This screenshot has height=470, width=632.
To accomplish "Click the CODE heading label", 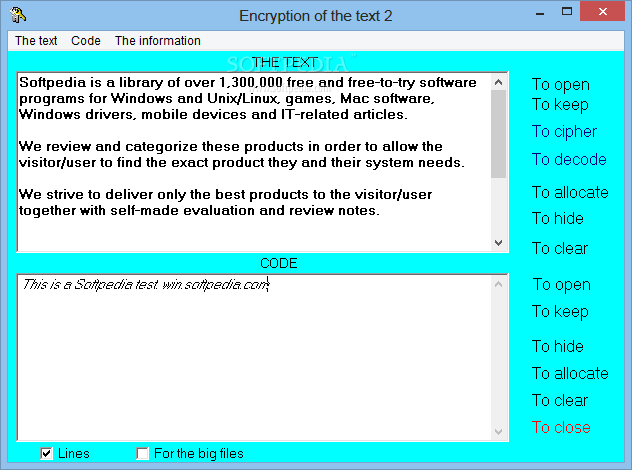I will pos(279,263).
